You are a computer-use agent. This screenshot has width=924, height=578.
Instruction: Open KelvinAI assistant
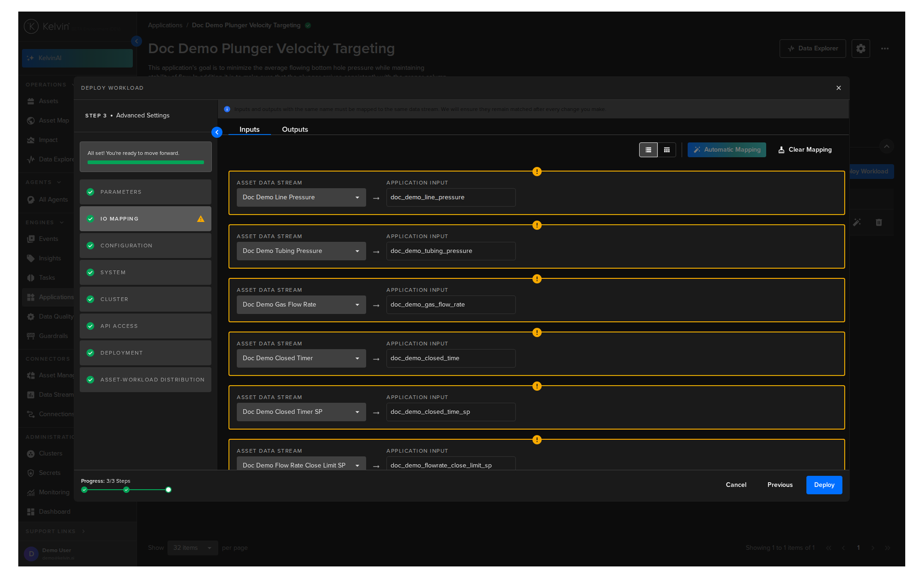pyautogui.click(x=77, y=58)
